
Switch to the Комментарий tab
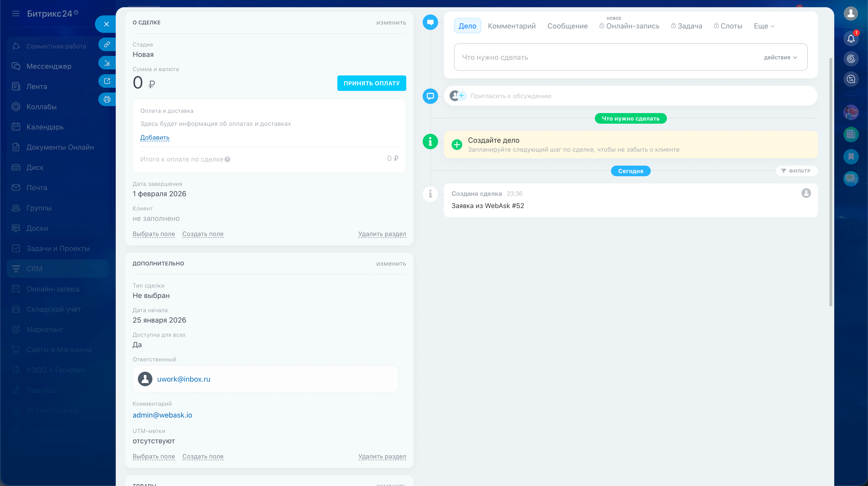coord(511,26)
